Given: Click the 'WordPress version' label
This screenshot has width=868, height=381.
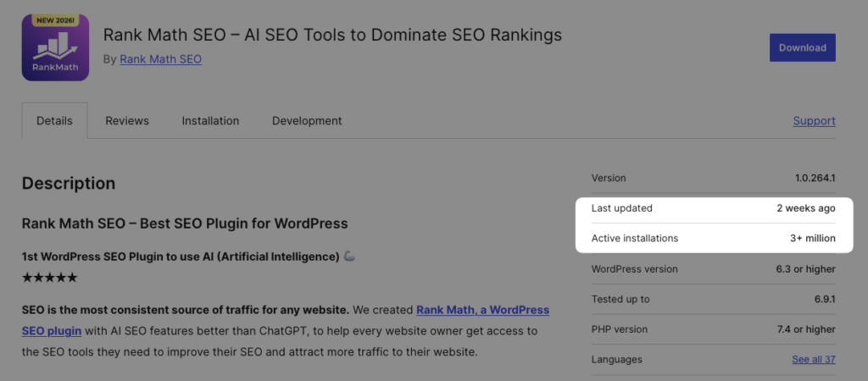Looking at the screenshot, I should tap(634, 269).
